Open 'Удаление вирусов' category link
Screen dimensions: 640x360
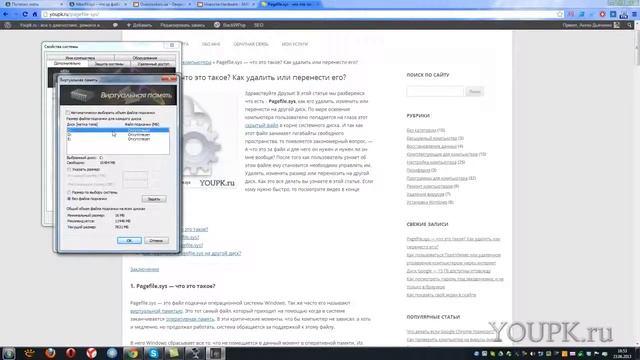(x=425, y=194)
